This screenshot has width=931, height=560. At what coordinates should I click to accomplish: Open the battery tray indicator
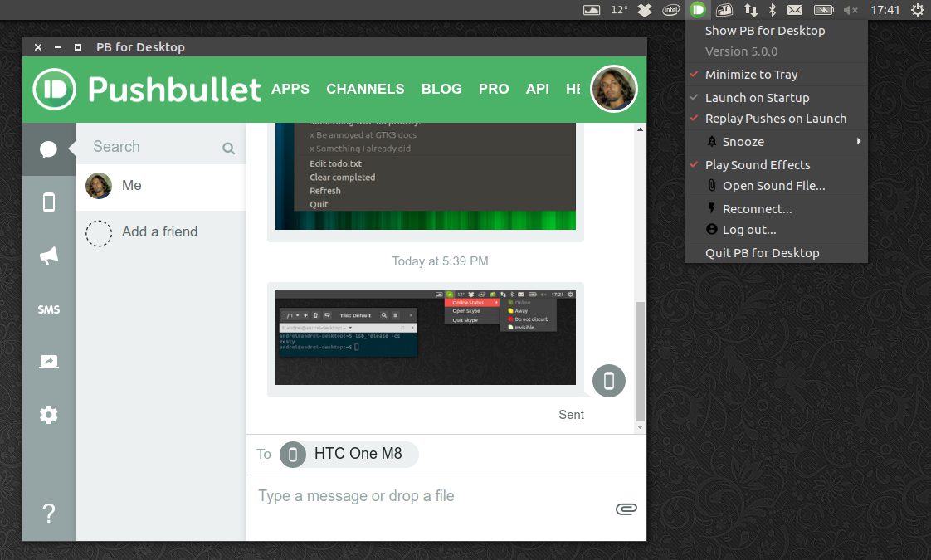pos(823,9)
